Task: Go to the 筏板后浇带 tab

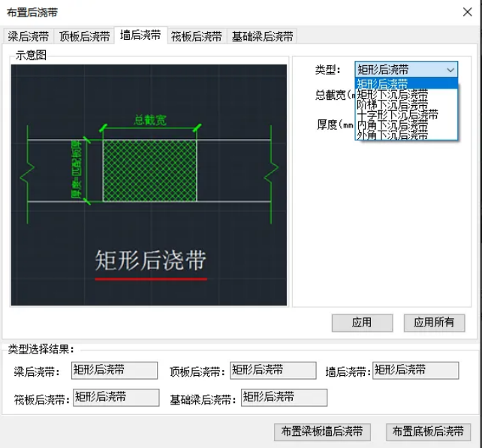Action: pyautogui.click(x=196, y=37)
